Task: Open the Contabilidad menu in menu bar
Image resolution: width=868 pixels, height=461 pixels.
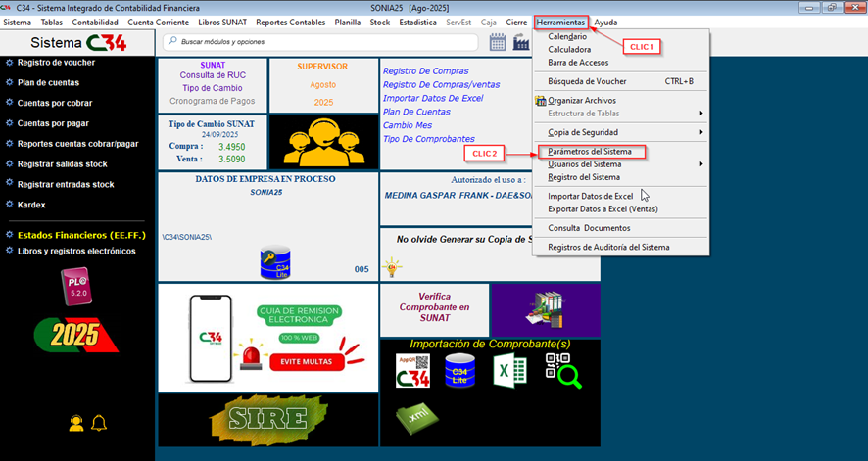Action: (x=95, y=22)
